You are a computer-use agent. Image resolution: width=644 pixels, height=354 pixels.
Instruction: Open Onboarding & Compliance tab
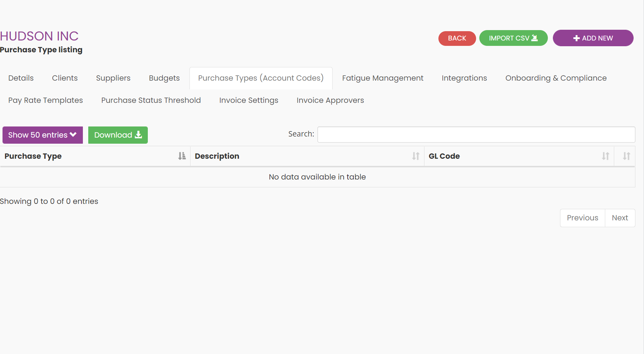coord(556,78)
